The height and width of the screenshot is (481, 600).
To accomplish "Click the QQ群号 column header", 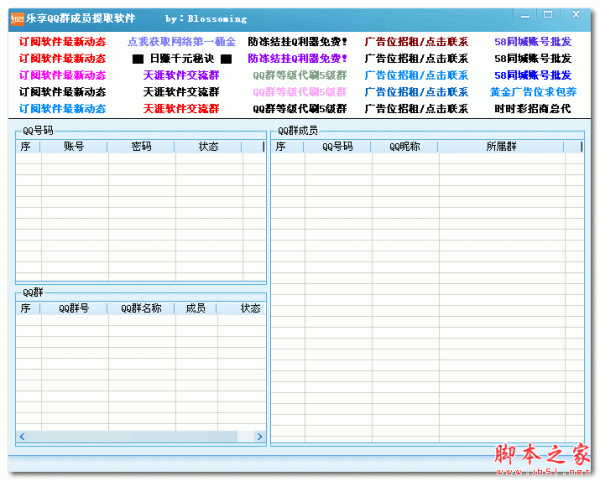I will point(74,308).
